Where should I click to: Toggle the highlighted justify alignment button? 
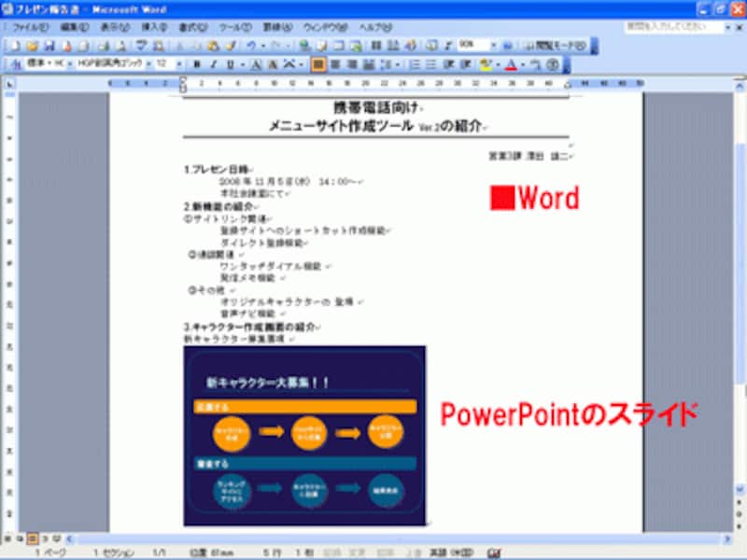318,64
